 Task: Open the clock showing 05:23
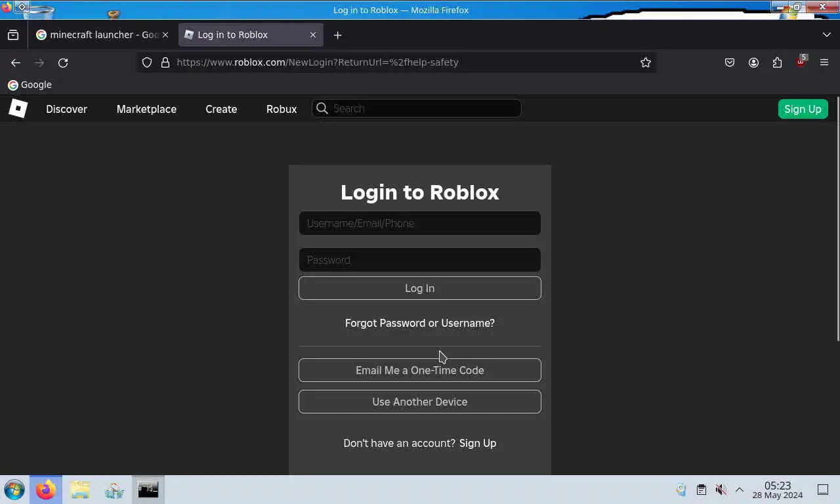tap(777, 490)
